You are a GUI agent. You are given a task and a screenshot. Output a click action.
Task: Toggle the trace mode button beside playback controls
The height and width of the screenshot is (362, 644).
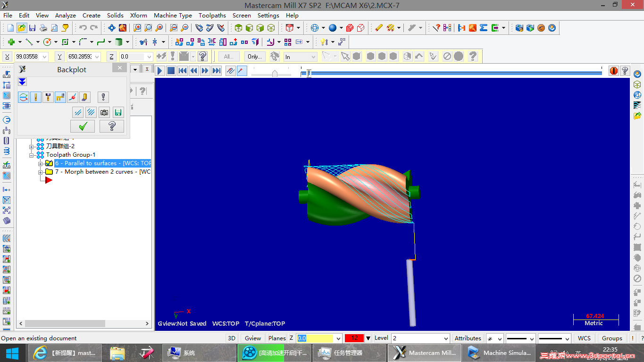tap(231, 71)
